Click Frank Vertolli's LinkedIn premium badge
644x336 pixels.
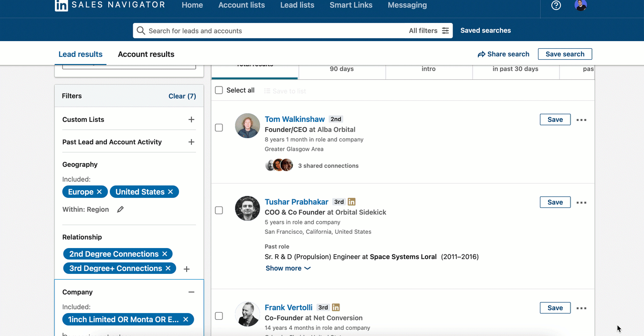pyautogui.click(x=336, y=307)
